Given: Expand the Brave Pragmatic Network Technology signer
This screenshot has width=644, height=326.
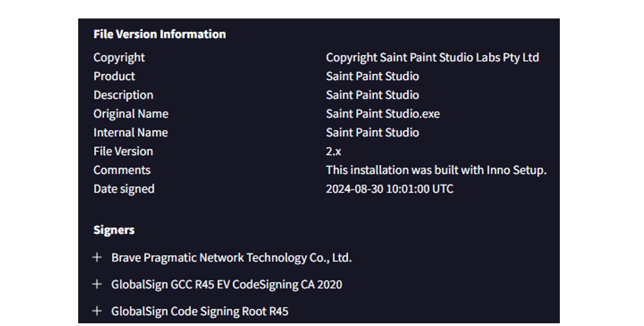Looking at the screenshot, I should (x=97, y=257).
